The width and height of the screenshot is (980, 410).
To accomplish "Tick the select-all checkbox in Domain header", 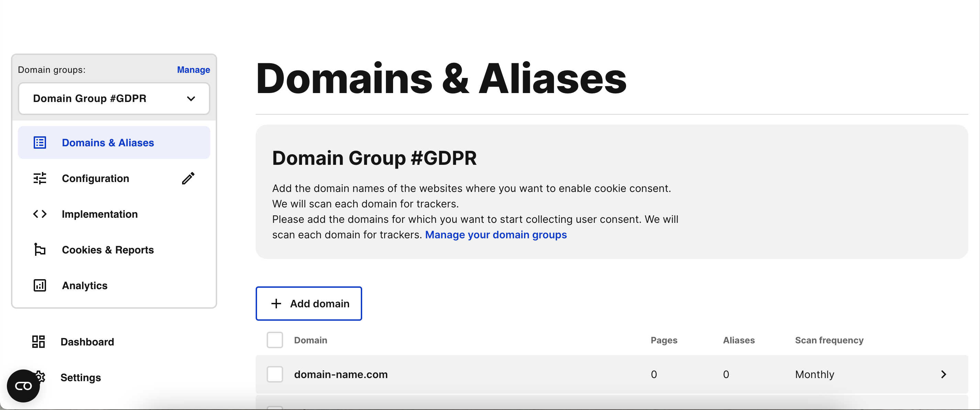I will pos(275,340).
